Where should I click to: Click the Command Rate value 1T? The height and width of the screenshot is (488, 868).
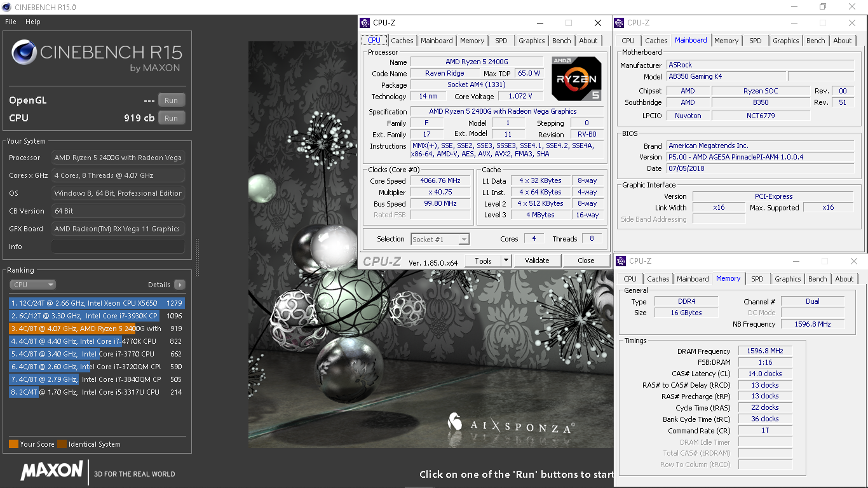[765, 430]
